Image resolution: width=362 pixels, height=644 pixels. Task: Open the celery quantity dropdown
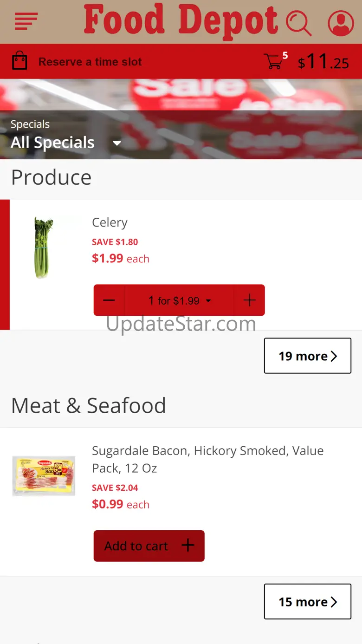click(x=180, y=300)
